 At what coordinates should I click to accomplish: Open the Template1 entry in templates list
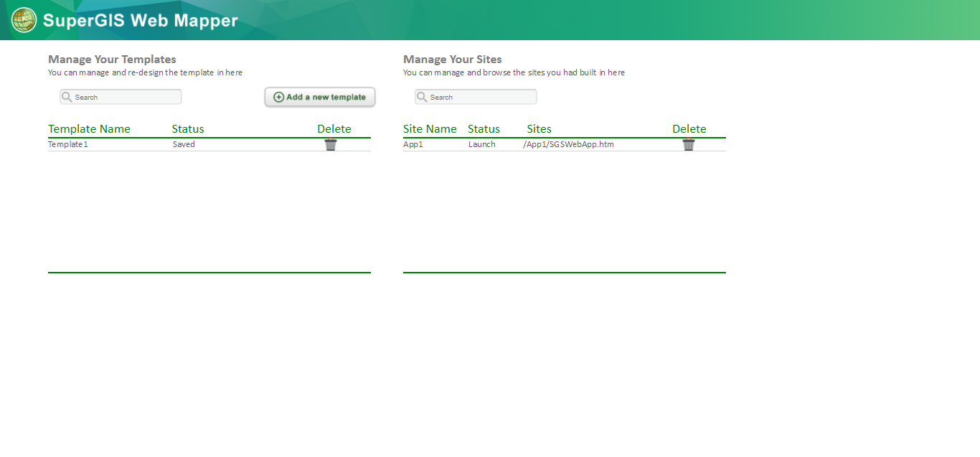click(68, 145)
